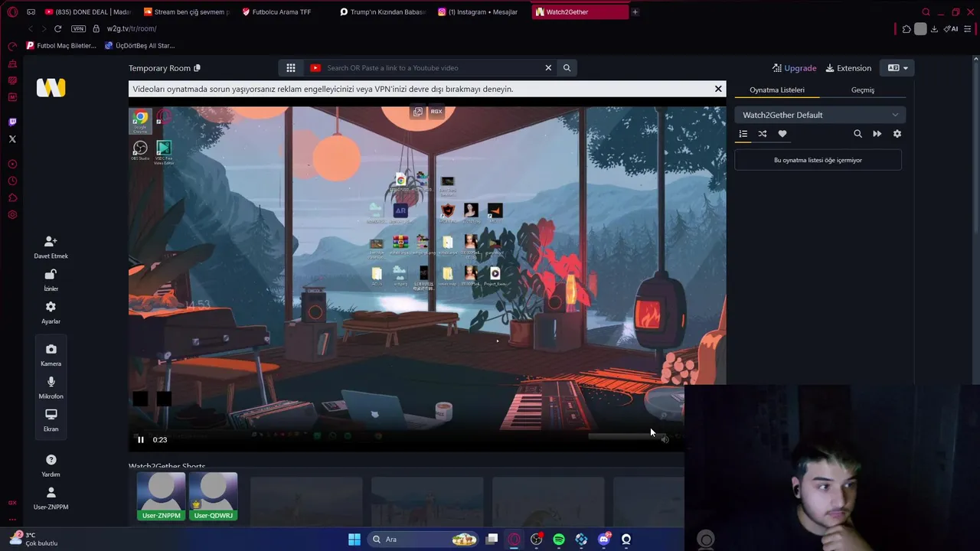980x551 pixels.
Task: Open browser downloads icon
Action: [934, 29]
